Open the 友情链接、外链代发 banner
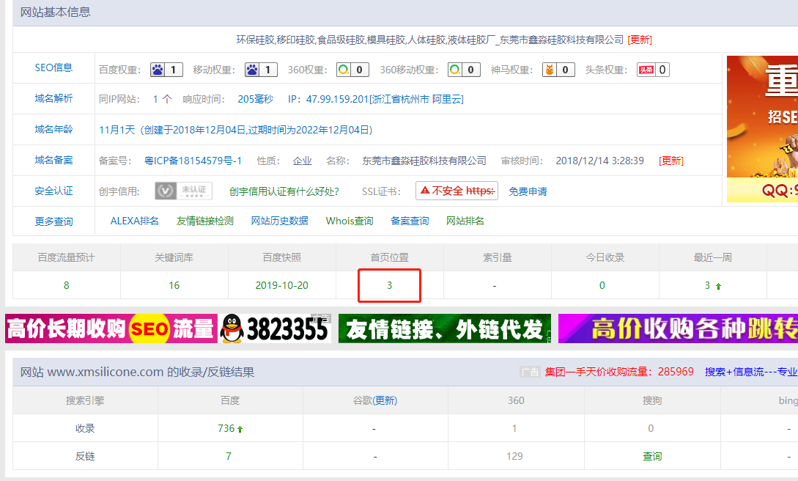 pos(444,329)
